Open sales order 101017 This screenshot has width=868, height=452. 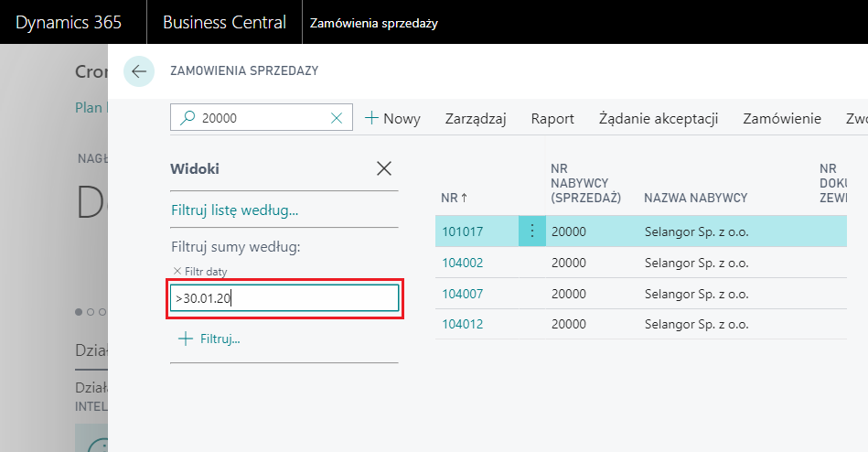click(x=462, y=231)
